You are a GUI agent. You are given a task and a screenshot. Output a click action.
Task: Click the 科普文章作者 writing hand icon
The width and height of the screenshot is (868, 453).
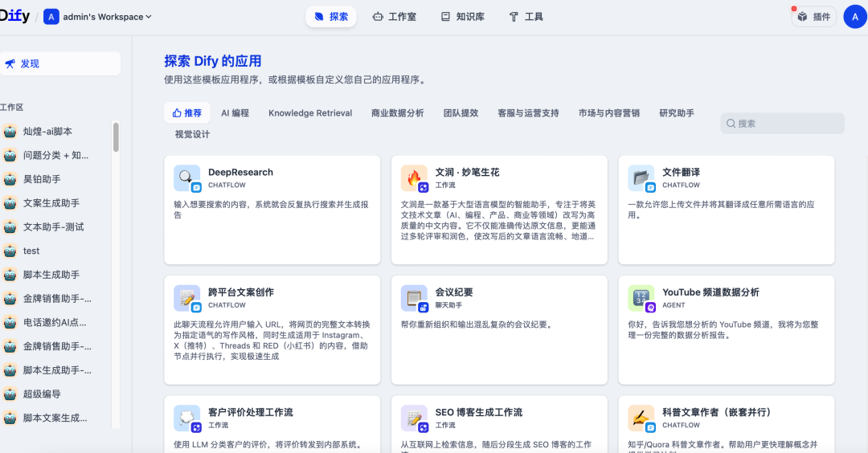click(641, 418)
